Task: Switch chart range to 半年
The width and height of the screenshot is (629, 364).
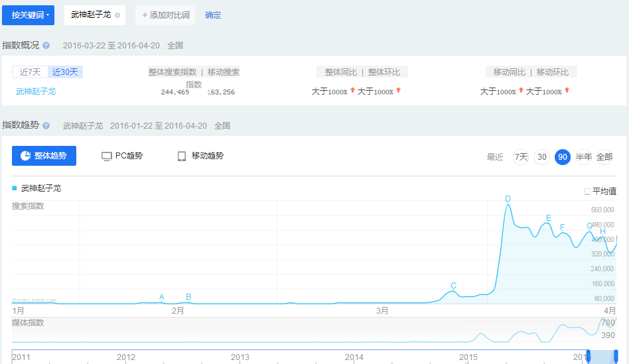Action: (584, 157)
